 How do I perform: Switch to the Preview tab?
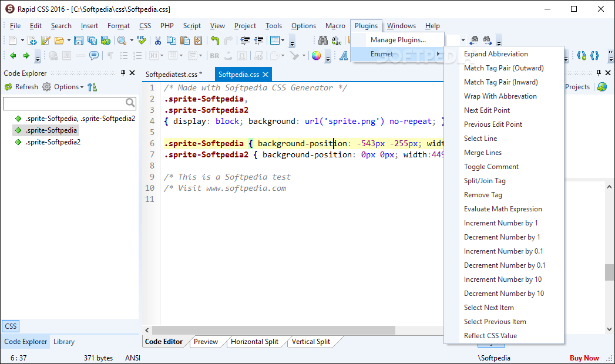206,342
